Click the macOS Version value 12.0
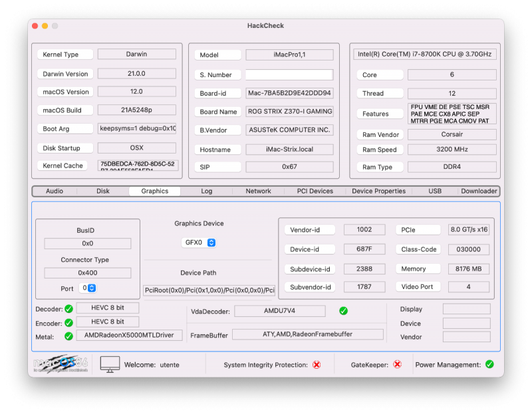Screen dimensions: 532x414 pyautogui.click(x=137, y=91)
